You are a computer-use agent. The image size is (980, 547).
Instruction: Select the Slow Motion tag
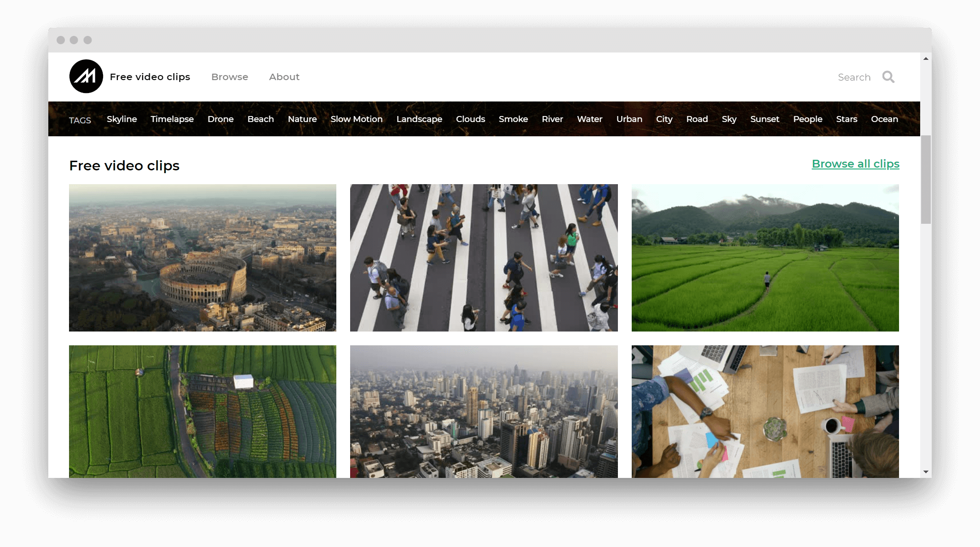coord(357,119)
